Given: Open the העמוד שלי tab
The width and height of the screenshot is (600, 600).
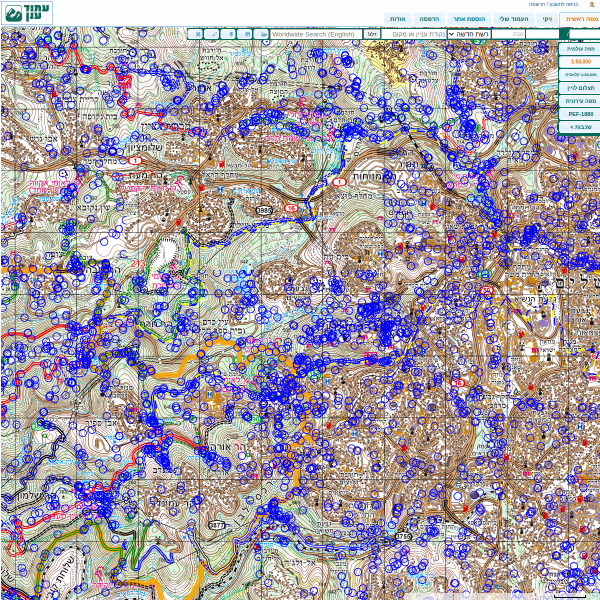Looking at the screenshot, I should [x=514, y=19].
